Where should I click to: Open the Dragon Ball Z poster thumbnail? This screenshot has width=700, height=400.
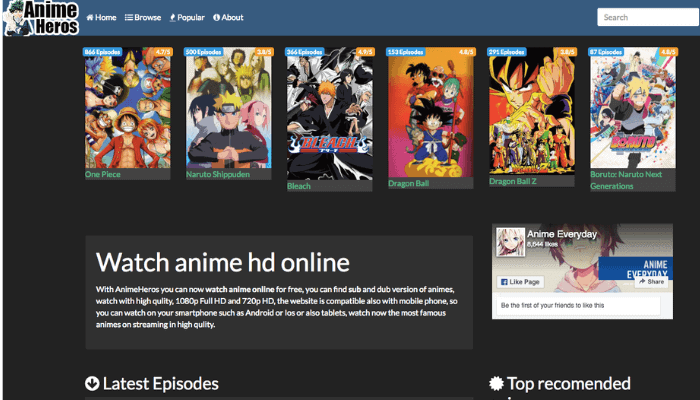(532, 111)
